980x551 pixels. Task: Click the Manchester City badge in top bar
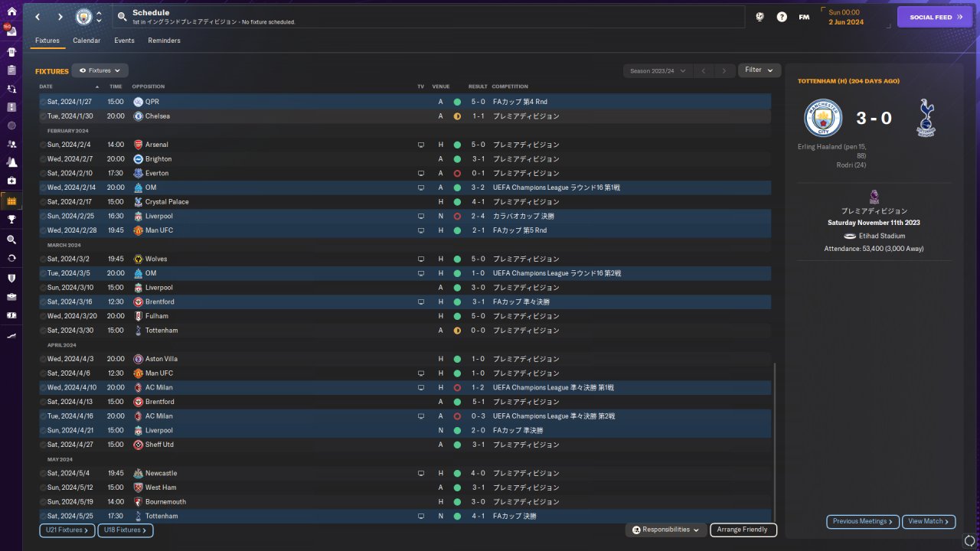click(x=83, y=17)
